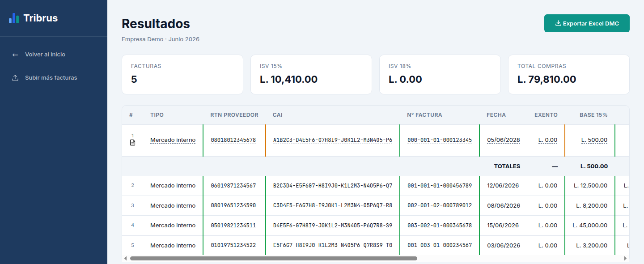Click the back arrow icon beside Volver al inicio
The width and height of the screenshot is (644, 264).
[x=15, y=55]
